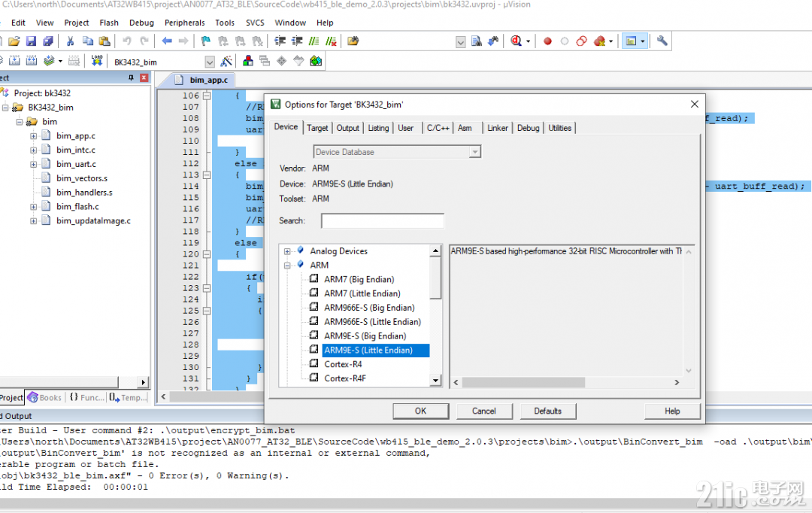
Task: Show the Books panel tab
Action: [x=44, y=397]
